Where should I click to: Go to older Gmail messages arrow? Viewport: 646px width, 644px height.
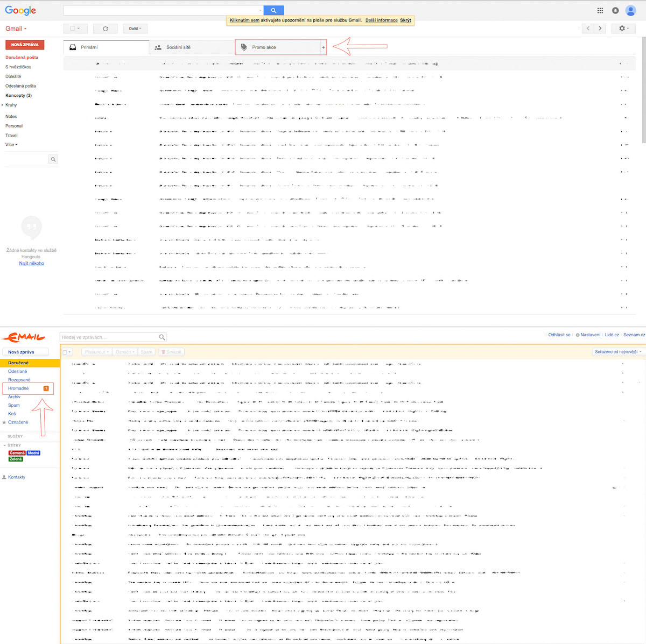[x=600, y=29]
